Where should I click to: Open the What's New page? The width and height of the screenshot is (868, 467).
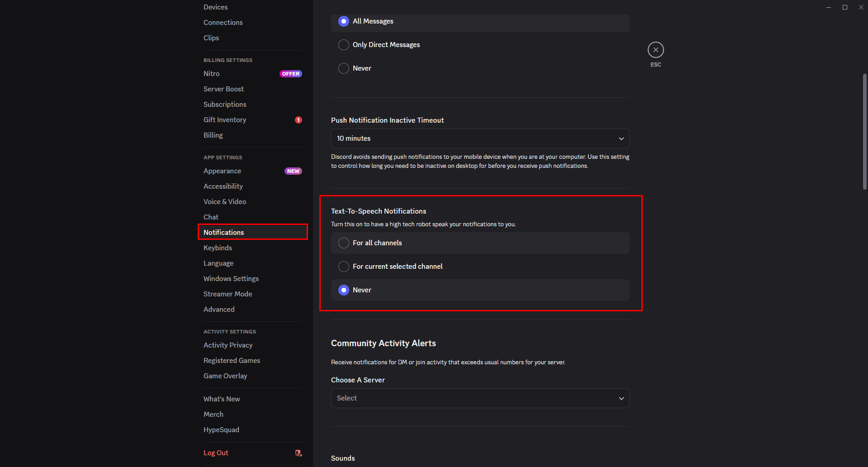[221, 399]
